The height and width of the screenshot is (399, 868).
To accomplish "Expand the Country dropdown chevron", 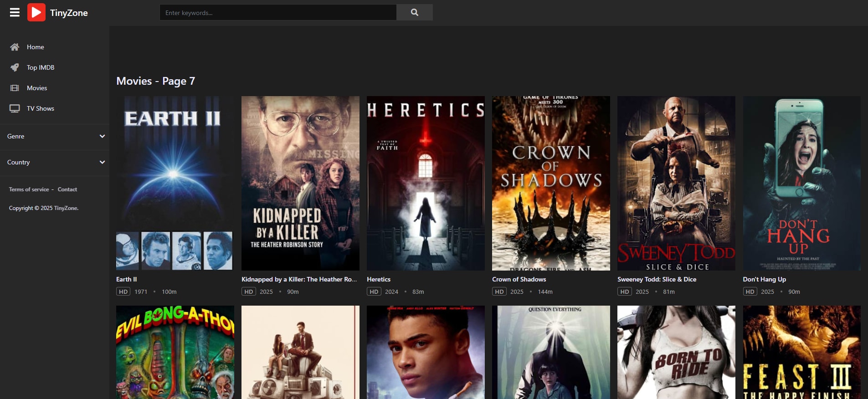I will (x=102, y=162).
